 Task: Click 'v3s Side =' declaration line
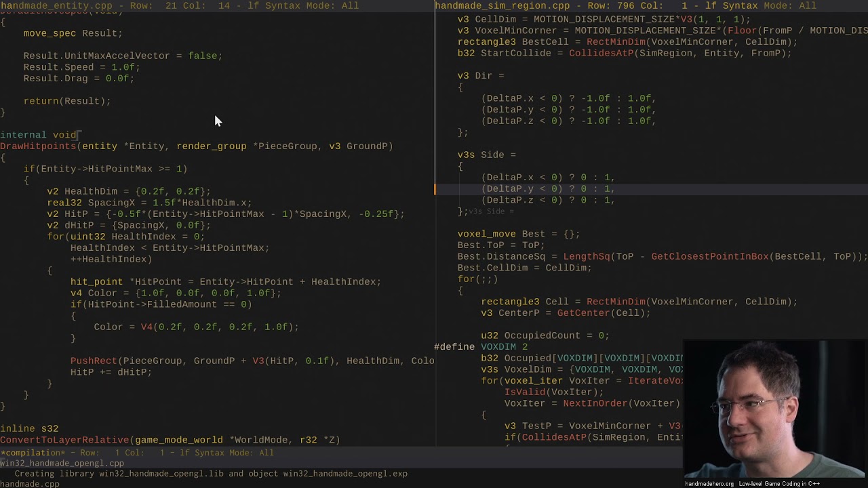[x=487, y=155]
